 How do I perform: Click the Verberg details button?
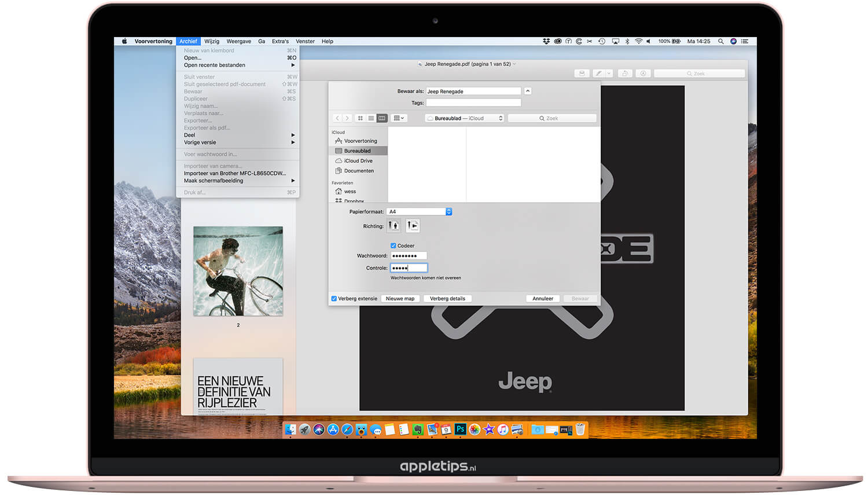[447, 299]
